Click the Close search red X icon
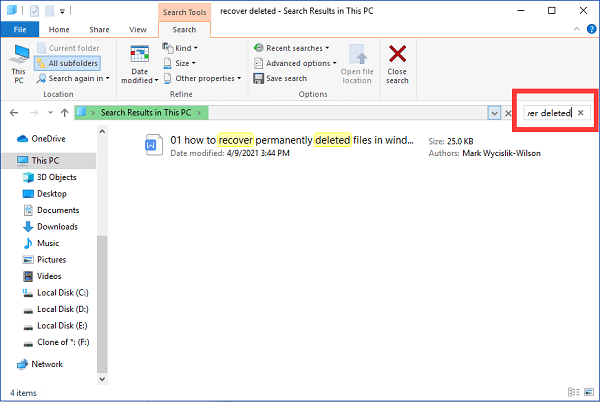Screen dimensions: 600x402 397,57
